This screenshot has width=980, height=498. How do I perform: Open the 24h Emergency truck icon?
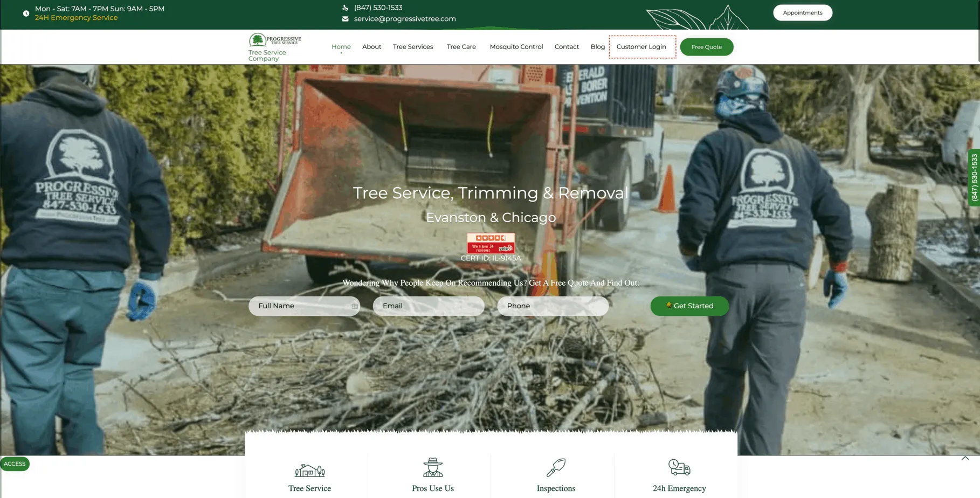point(679,467)
